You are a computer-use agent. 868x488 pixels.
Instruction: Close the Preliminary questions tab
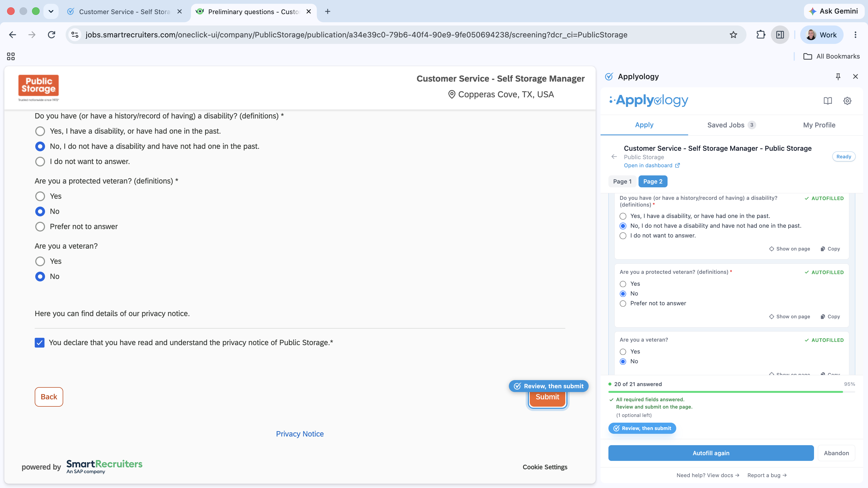click(x=309, y=11)
